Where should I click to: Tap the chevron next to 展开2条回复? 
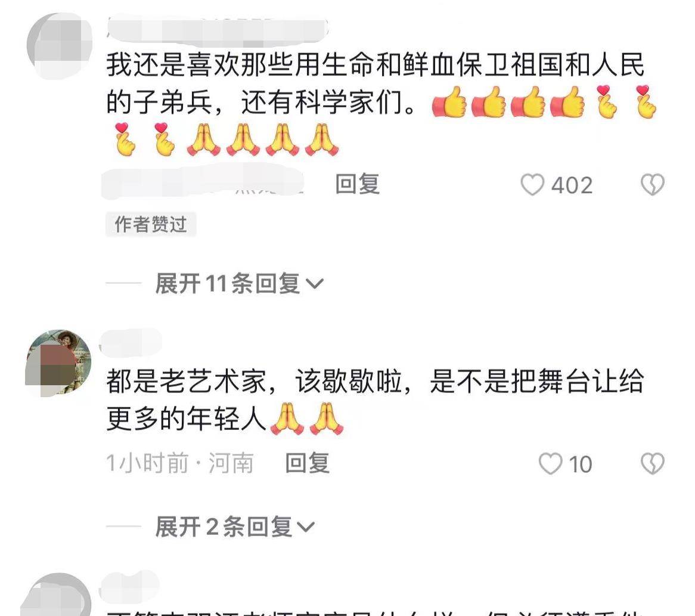tap(306, 527)
